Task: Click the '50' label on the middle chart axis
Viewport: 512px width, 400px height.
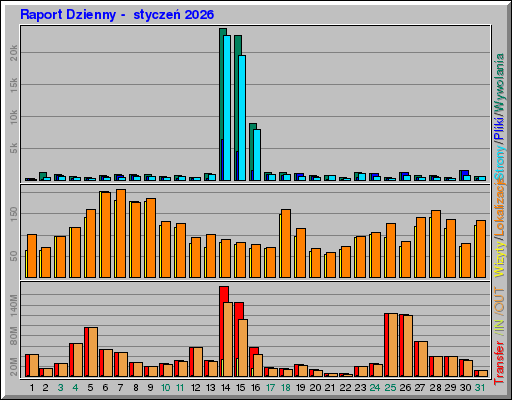Action: 14,256
